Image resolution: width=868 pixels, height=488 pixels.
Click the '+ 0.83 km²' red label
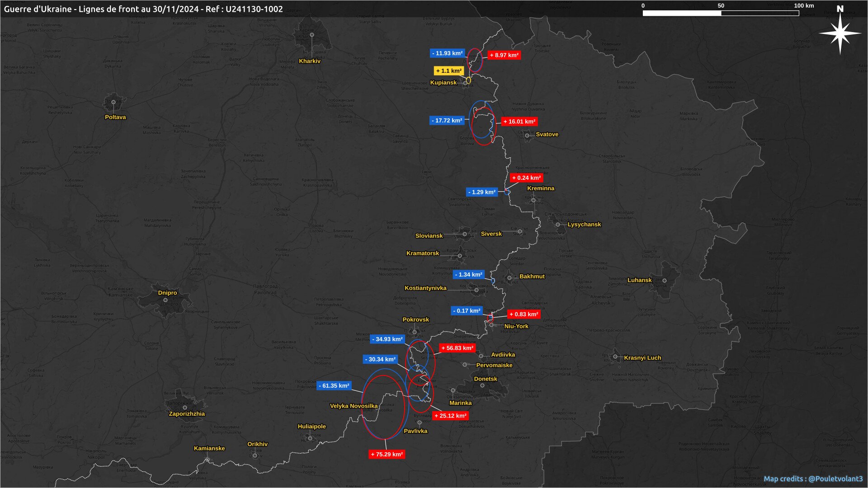coord(524,314)
